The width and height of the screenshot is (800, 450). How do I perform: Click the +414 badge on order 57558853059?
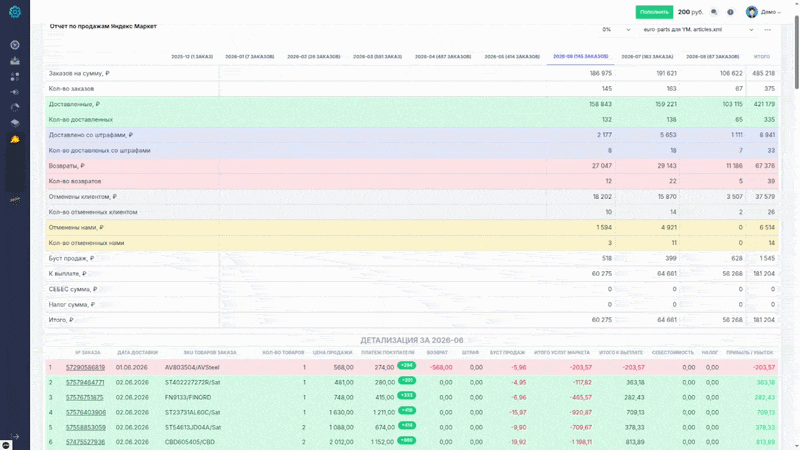point(407,426)
